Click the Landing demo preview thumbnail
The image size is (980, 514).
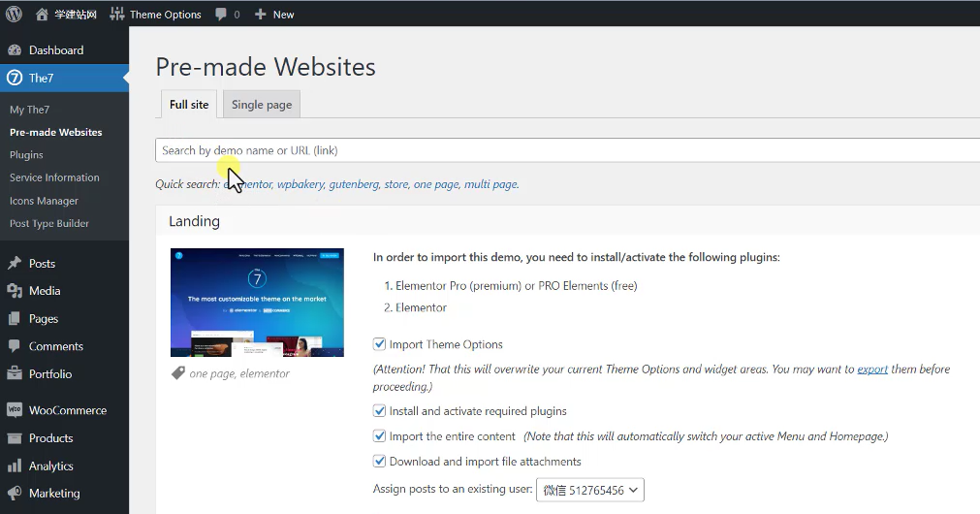coord(257,302)
